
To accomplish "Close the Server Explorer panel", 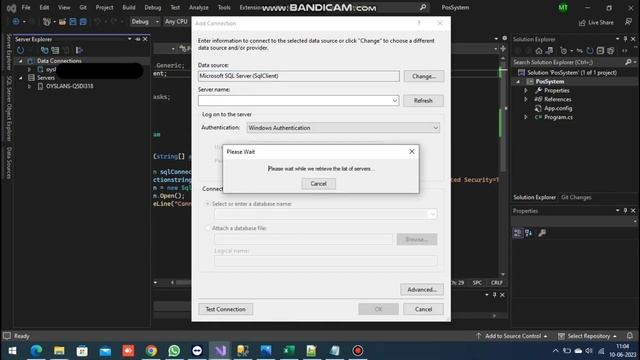I will pos(145,39).
